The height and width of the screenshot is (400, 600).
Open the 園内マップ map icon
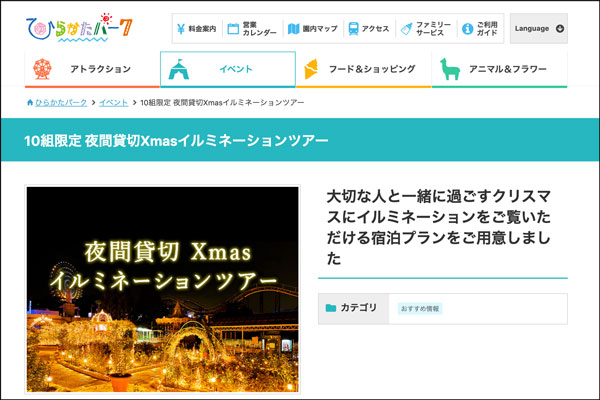pyautogui.click(x=293, y=29)
